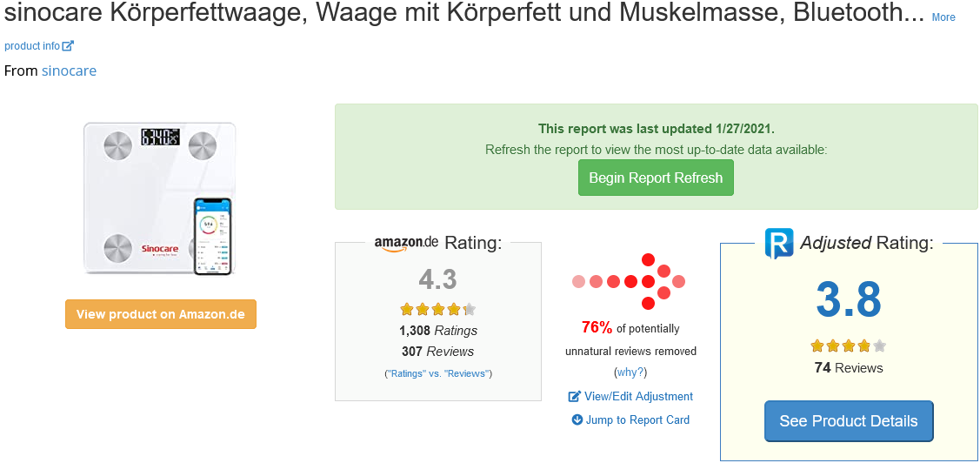This screenshot has width=980, height=463.
Task: Click the down-arrow icon beside Jump to Report Card
Action: [577, 420]
